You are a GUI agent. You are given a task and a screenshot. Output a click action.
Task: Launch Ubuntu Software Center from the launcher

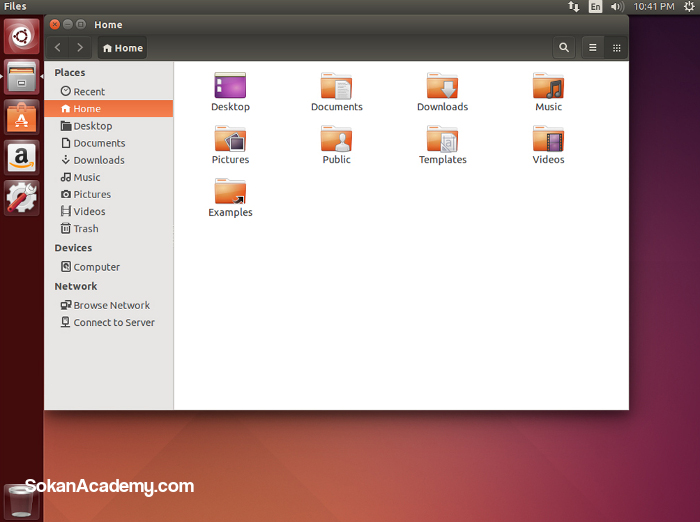(21, 117)
